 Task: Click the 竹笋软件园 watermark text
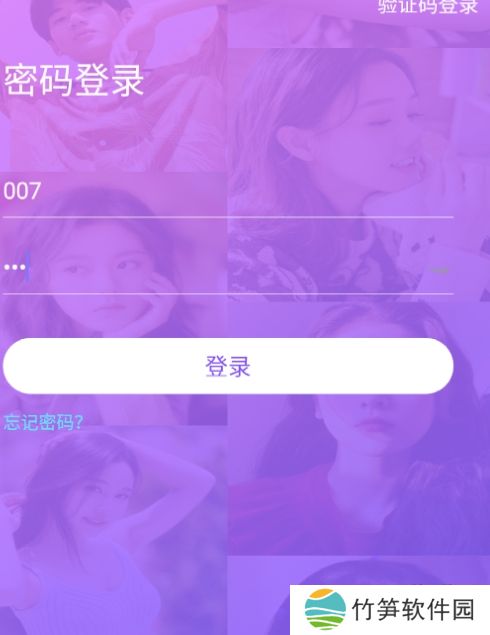(413, 609)
